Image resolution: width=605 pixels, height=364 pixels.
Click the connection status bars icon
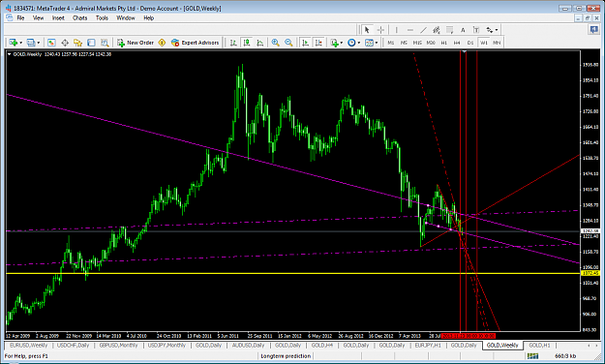pos(533,356)
